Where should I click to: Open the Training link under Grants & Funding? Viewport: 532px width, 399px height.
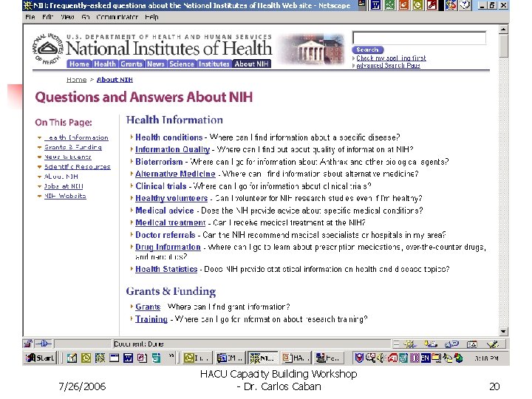click(x=151, y=319)
